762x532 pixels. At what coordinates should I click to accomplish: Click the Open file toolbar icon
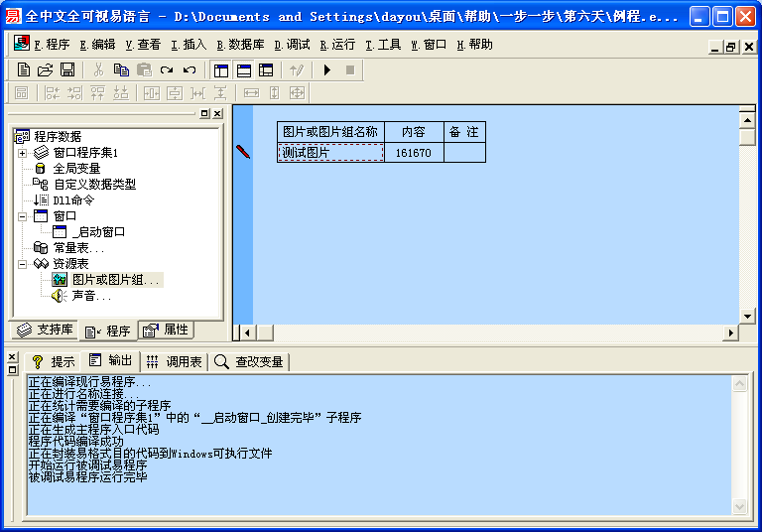[46, 70]
